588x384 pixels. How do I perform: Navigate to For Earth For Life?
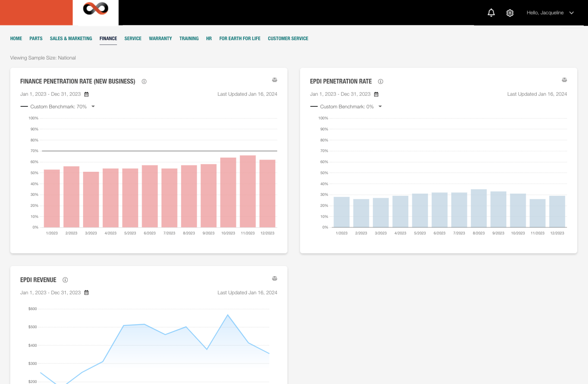point(240,38)
